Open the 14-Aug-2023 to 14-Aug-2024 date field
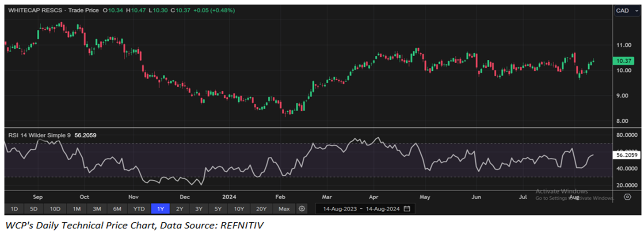Screen dimensions: 644x232 click(361, 209)
